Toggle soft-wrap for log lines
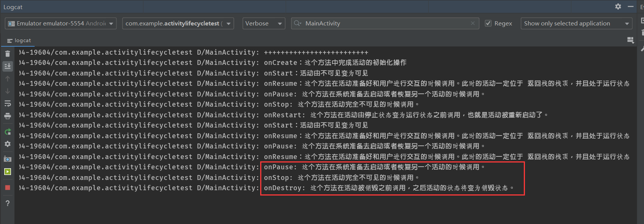 pyautogui.click(x=7, y=103)
